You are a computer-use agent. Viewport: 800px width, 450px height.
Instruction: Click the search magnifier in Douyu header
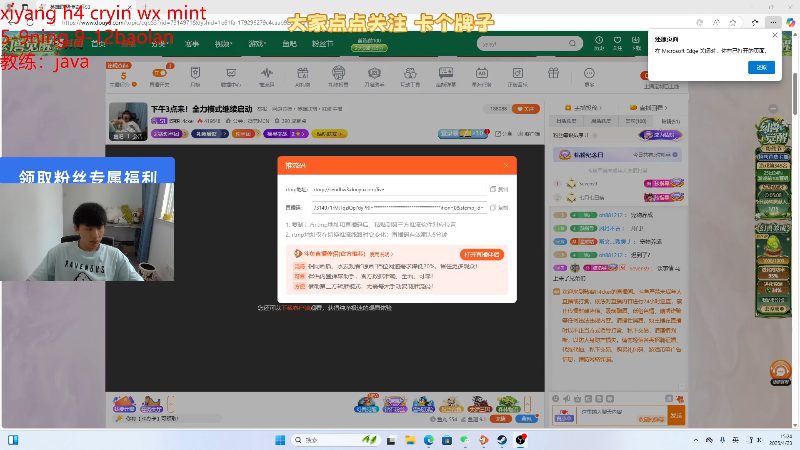572,44
